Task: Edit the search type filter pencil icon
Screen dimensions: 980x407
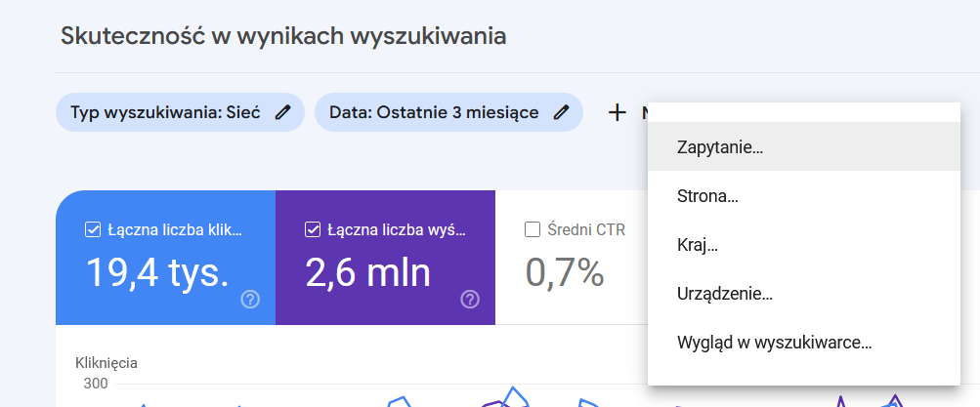Action: (x=283, y=112)
